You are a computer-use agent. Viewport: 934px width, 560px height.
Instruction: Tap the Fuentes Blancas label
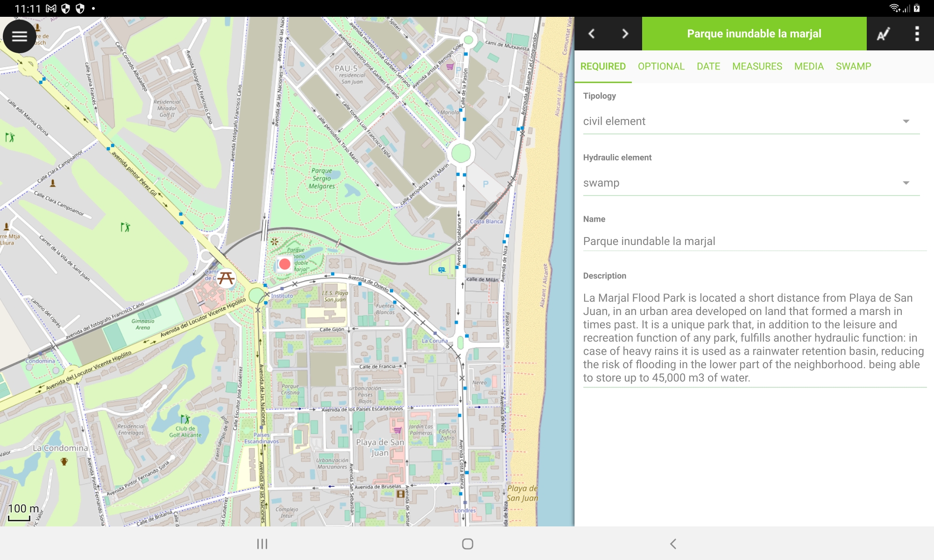[x=385, y=309]
